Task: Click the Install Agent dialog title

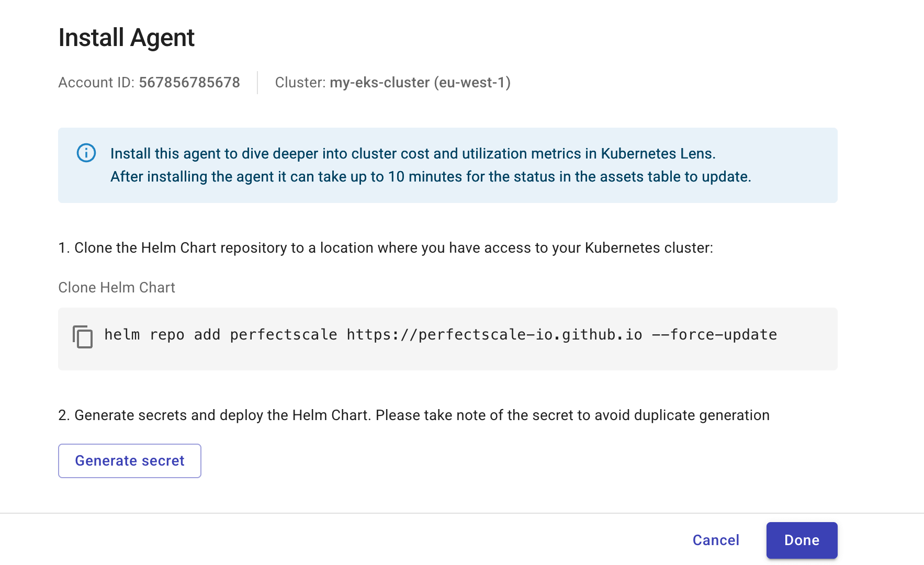Action: 126,37
